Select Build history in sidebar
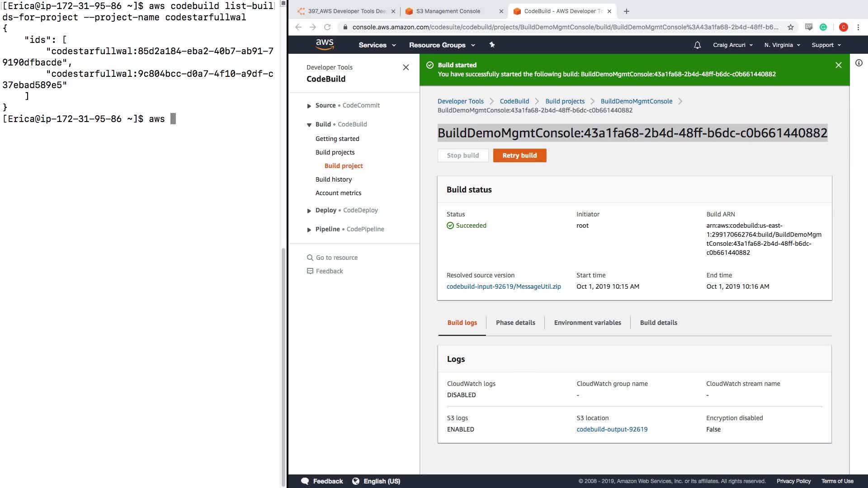The width and height of the screenshot is (868, 488). (334, 179)
